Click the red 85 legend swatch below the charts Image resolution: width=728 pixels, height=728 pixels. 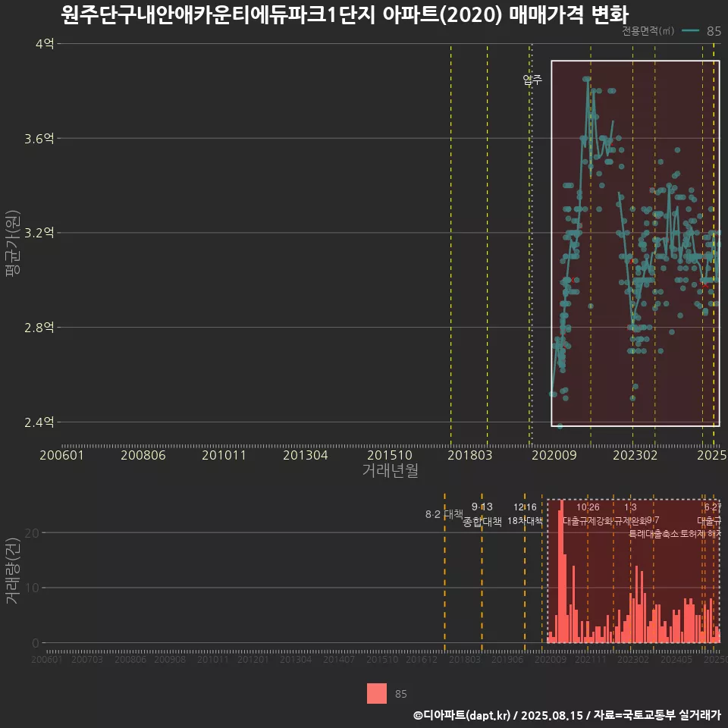377,693
